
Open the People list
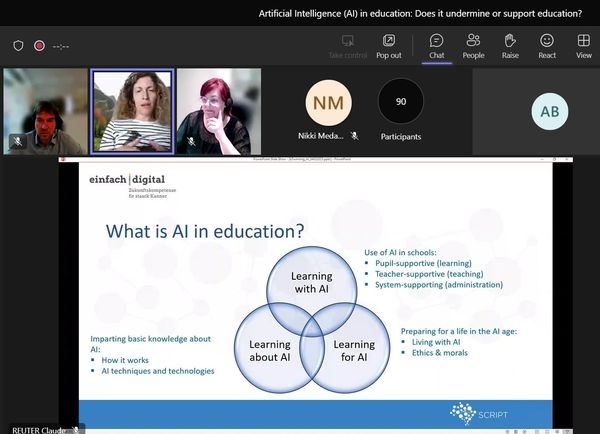[473, 47]
